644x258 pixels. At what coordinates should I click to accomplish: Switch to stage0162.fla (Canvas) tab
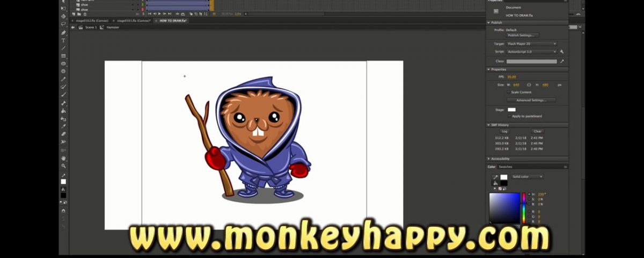[92, 20]
